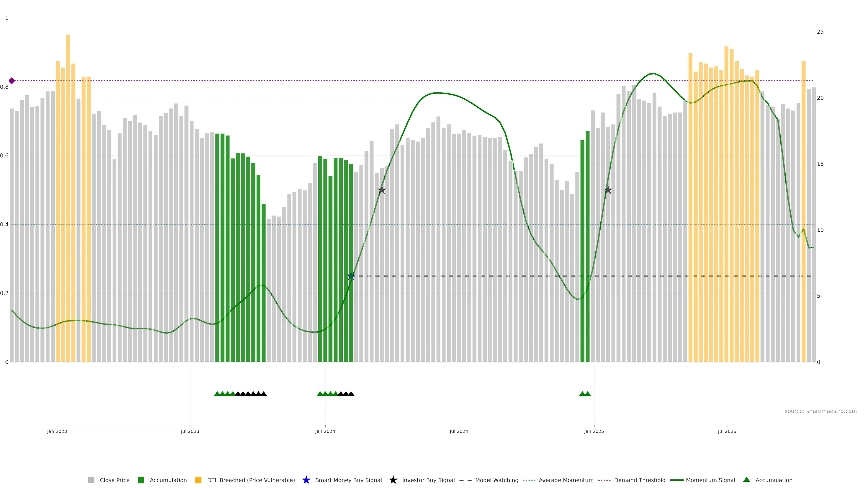
Task: Click the tallest orange bar in early 2023
Action: pyautogui.click(x=68, y=168)
